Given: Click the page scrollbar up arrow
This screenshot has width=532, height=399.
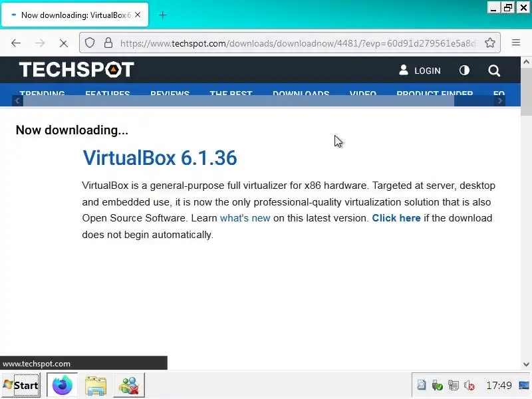Looking at the screenshot, I should 526,62.
